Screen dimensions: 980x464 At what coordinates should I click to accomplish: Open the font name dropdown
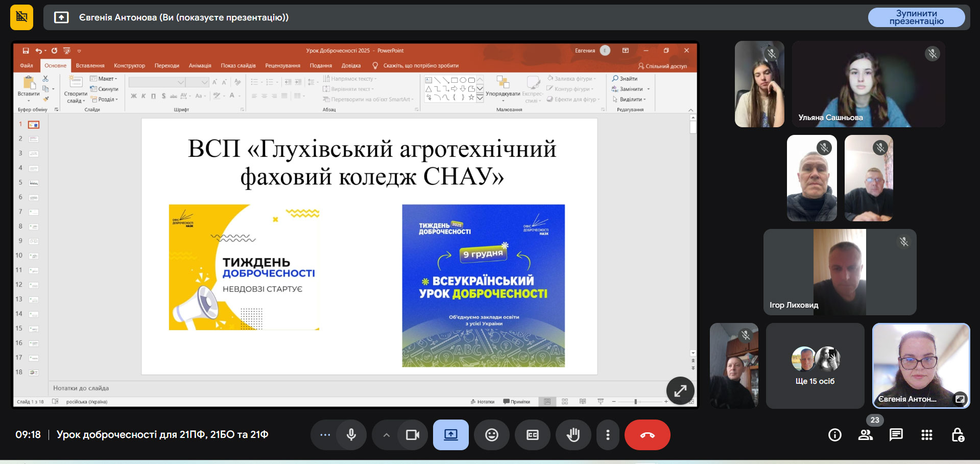[181, 82]
